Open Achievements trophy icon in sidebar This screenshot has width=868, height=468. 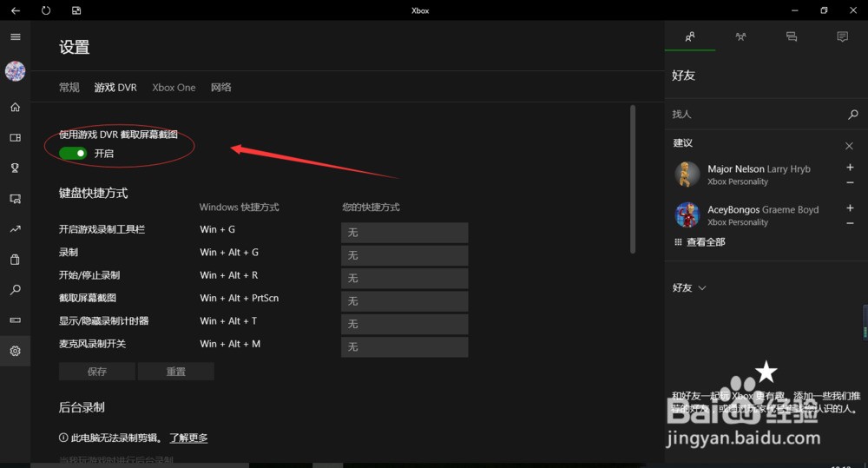tap(15, 168)
